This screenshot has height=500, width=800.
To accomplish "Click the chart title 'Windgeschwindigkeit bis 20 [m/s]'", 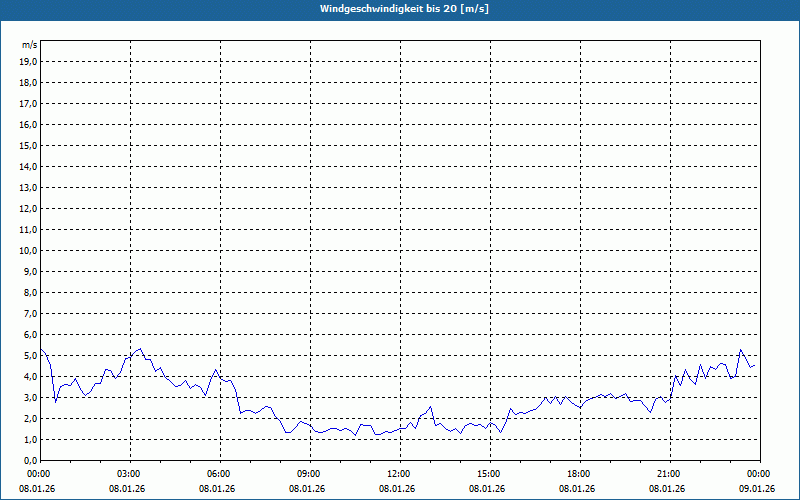I will pyautogui.click(x=404, y=9).
